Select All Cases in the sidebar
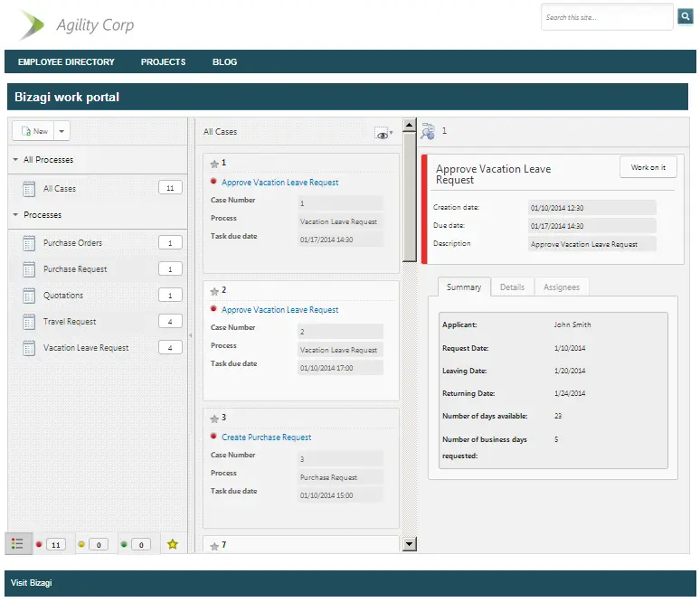The image size is (700, 602). click(x=60, y=189)
